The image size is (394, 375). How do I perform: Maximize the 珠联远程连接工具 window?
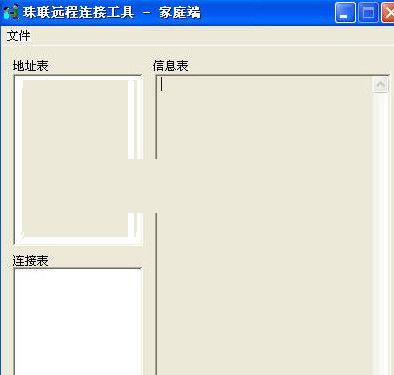(x=368, y=13)
